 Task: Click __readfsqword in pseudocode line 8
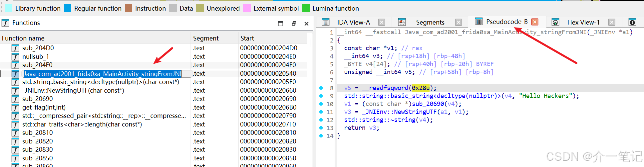385,88
